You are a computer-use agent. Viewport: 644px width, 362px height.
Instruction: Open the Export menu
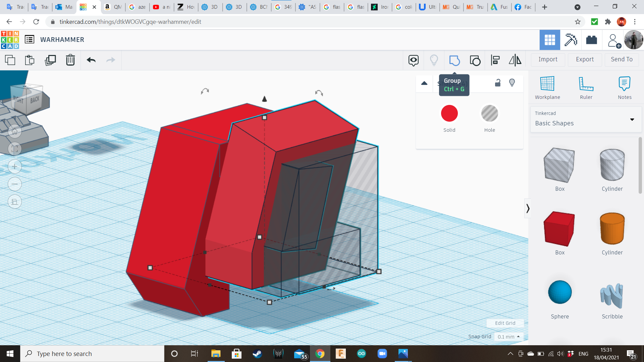pyautogui.click(x=585, y=59)
